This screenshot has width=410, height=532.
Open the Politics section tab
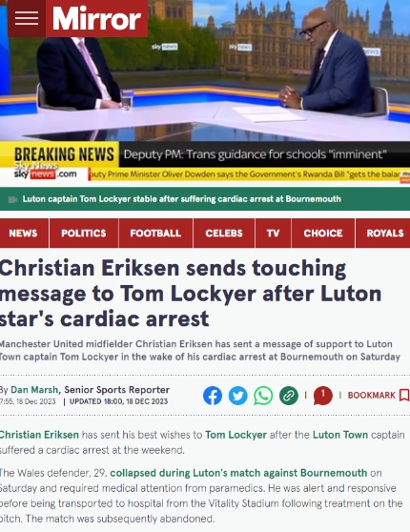84,234
